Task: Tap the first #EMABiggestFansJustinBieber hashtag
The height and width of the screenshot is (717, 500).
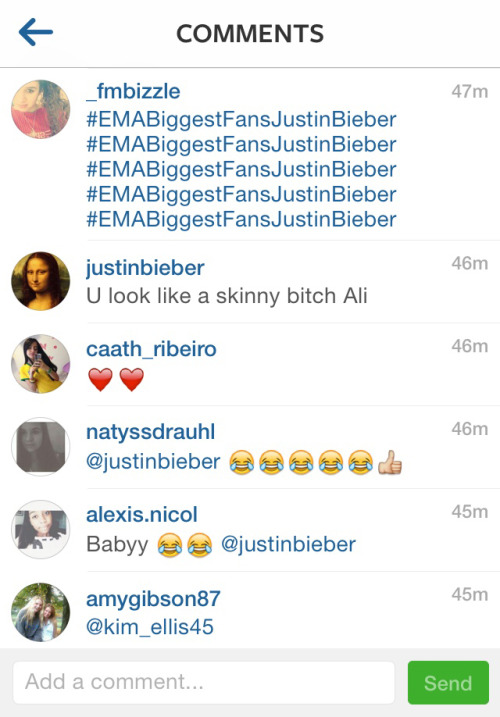Action: click(x=241, y=120)
